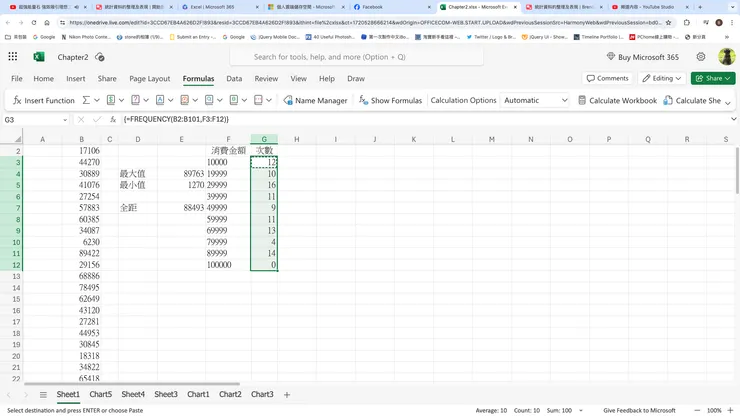Switch to the YouTube Studio browser tab
The image size is (740, 416).
[x=650, y=7]
